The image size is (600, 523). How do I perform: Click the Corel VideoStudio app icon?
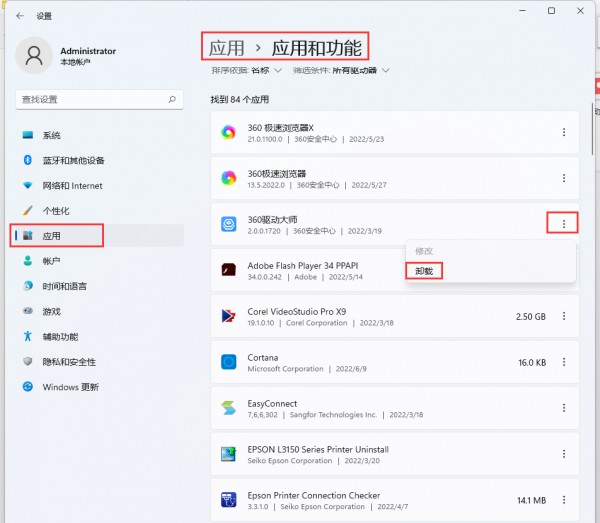point(228,316)
